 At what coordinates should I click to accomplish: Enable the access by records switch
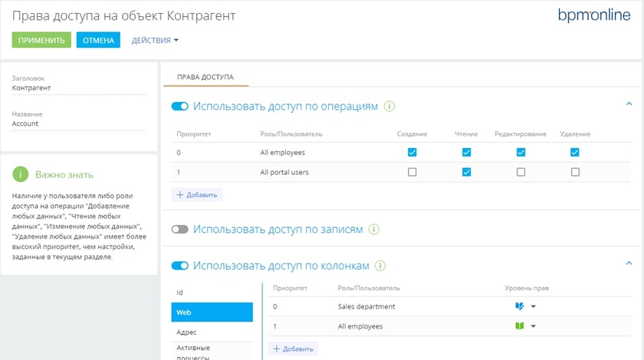pos(180,230)
